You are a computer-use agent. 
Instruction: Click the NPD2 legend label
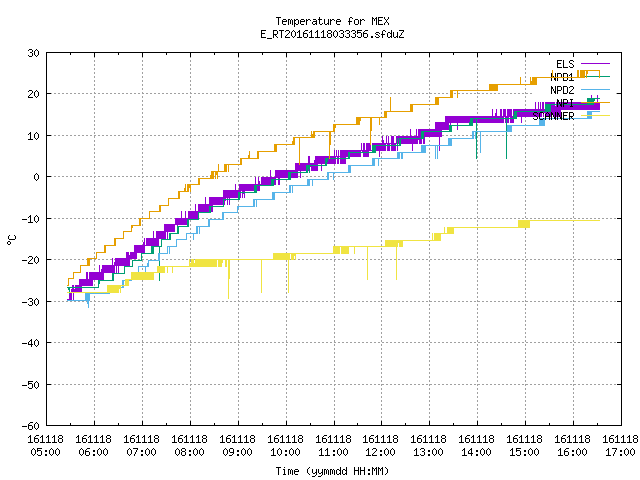(562, 90)
